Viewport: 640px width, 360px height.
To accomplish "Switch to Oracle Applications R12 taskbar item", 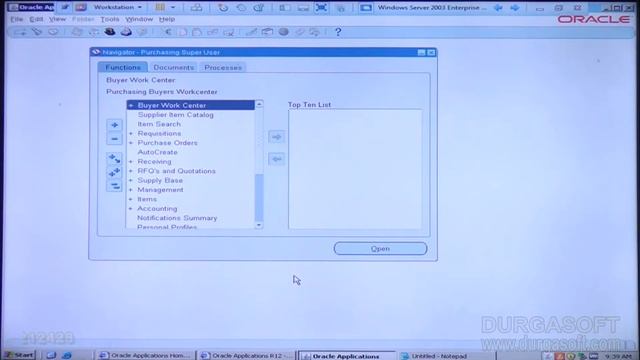I will [247, 356].
